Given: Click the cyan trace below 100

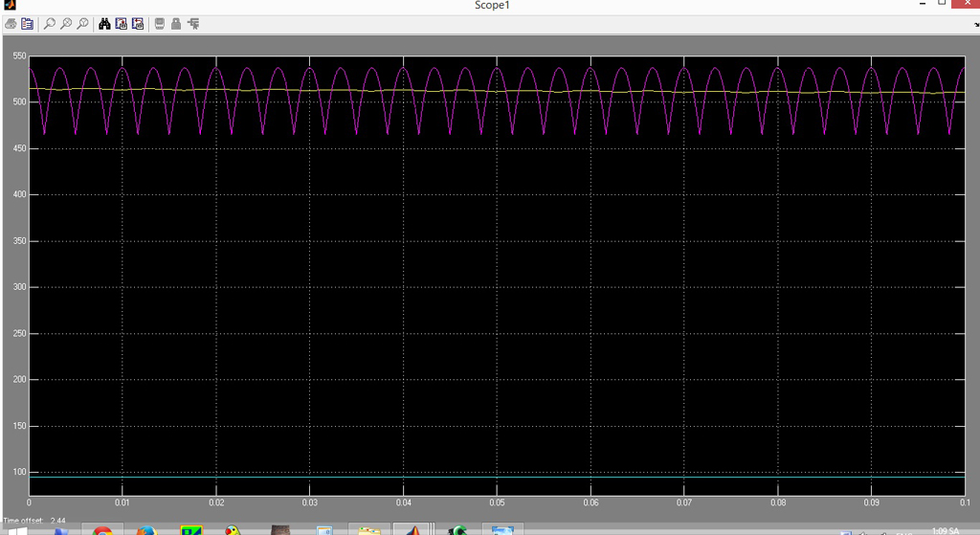Looking at the screenshot, I should coord(497,477).
